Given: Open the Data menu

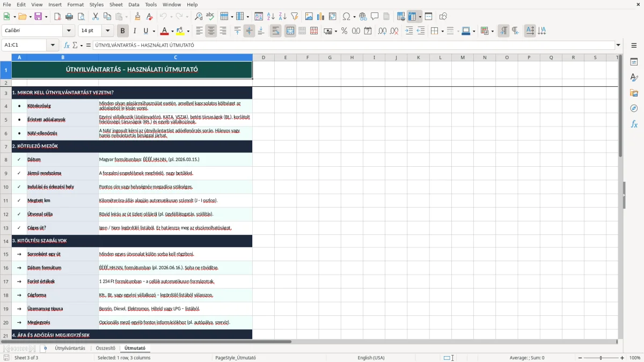Looking at the screenshot, I should tap(134, 4).
